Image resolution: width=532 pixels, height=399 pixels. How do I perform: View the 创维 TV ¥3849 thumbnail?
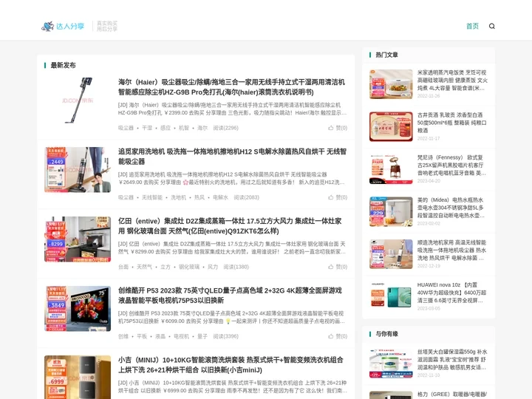pyautogui.click(x=78, y=309)
